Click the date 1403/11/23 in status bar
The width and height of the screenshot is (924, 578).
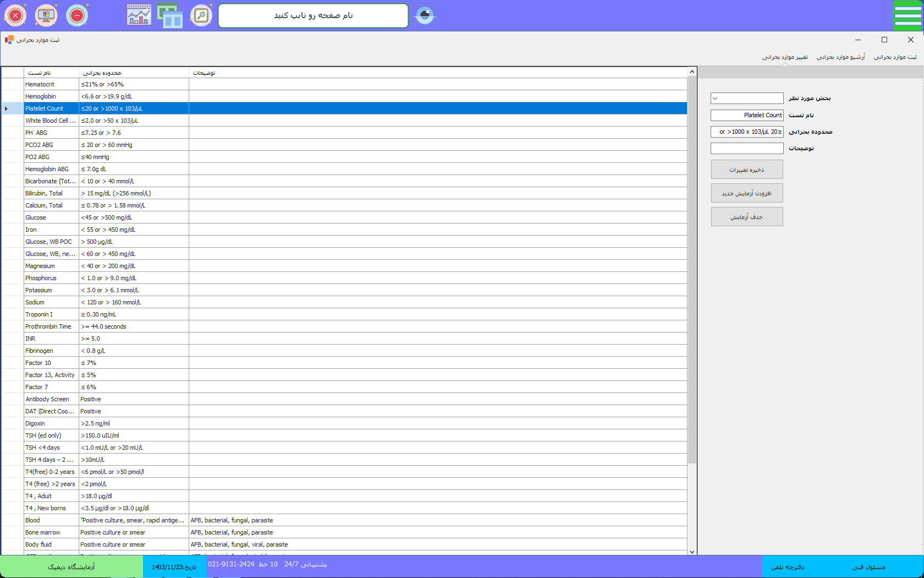(174, 567)
